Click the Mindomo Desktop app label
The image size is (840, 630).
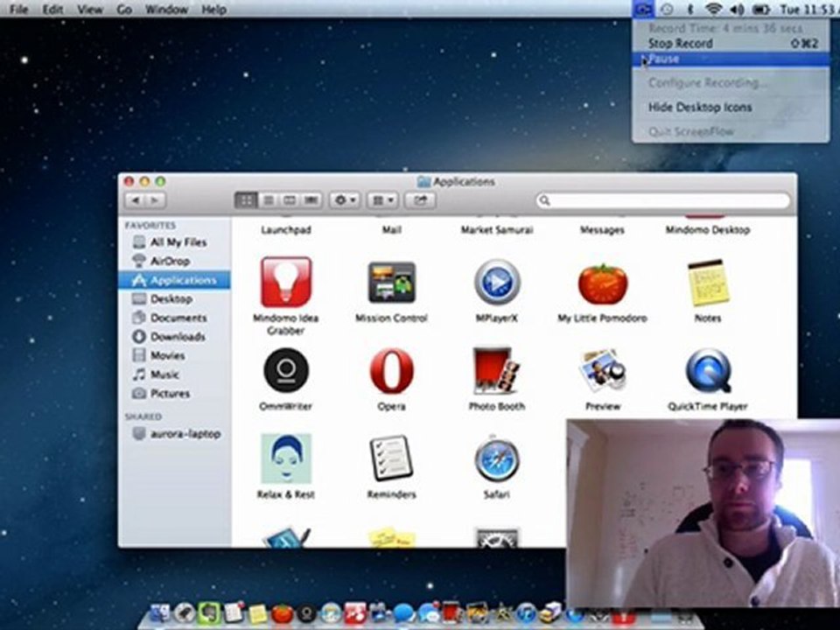point(708,230)
